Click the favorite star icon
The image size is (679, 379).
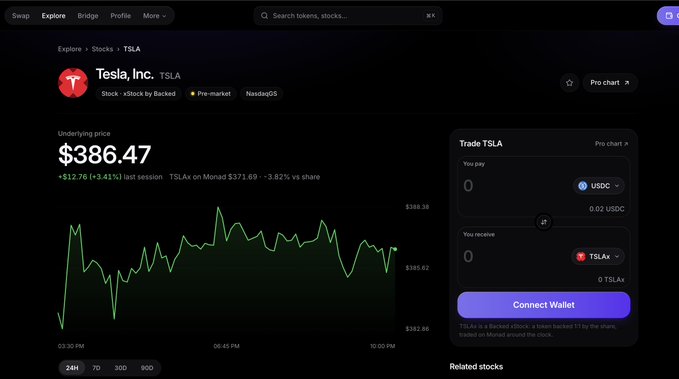569,83
